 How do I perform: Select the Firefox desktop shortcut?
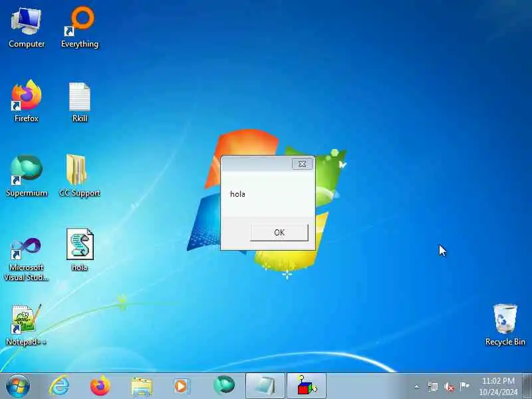click(x=27, y=101)
